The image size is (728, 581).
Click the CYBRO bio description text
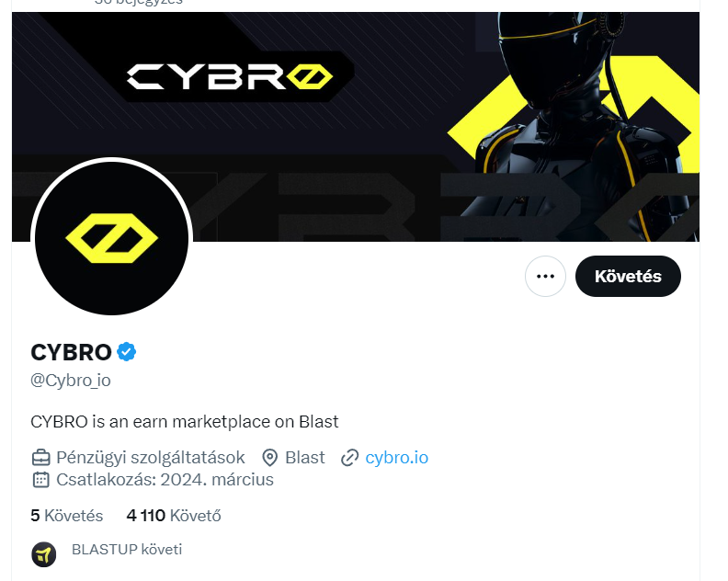point(185,422)
